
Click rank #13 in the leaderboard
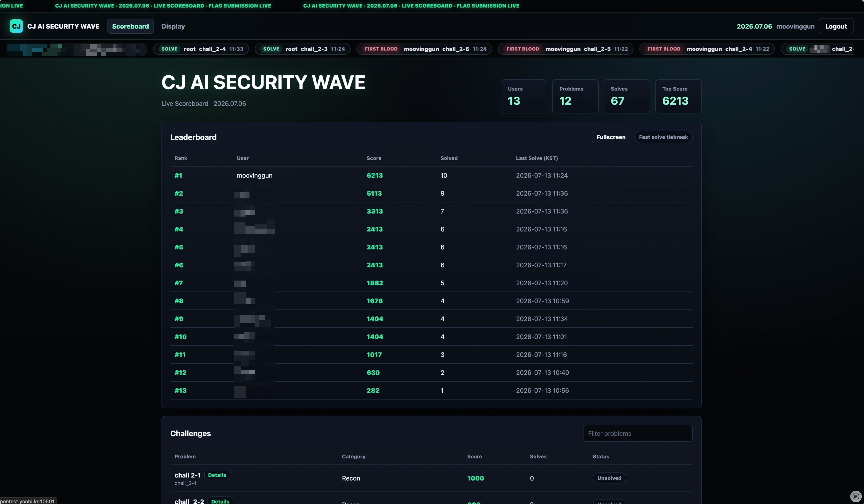click(x=180, y=390)
